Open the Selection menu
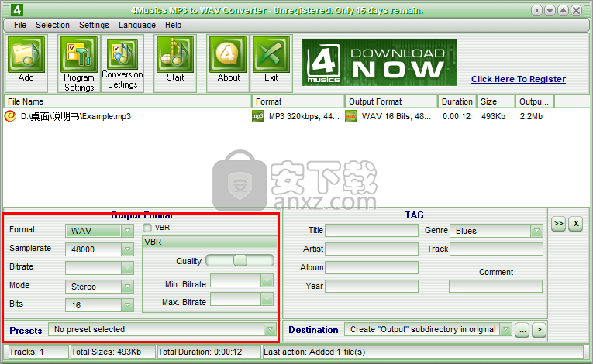The image size is (593, 364). tap(53, 25)
